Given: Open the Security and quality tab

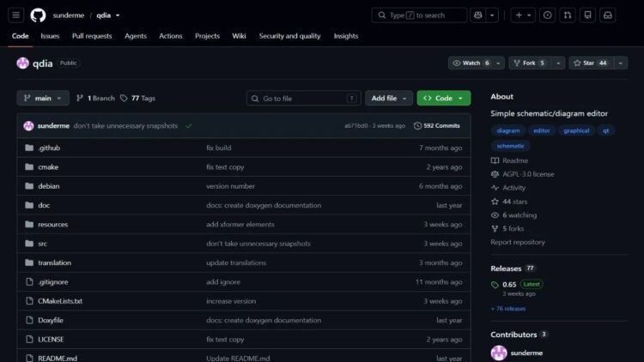Looking at the screenshot, I should [289, 36].
